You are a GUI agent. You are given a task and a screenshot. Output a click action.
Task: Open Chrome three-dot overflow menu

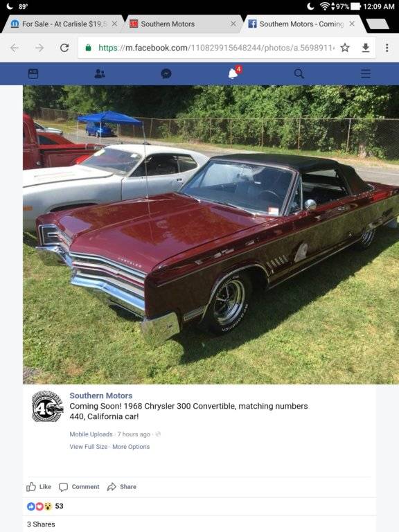click(387, 48)
